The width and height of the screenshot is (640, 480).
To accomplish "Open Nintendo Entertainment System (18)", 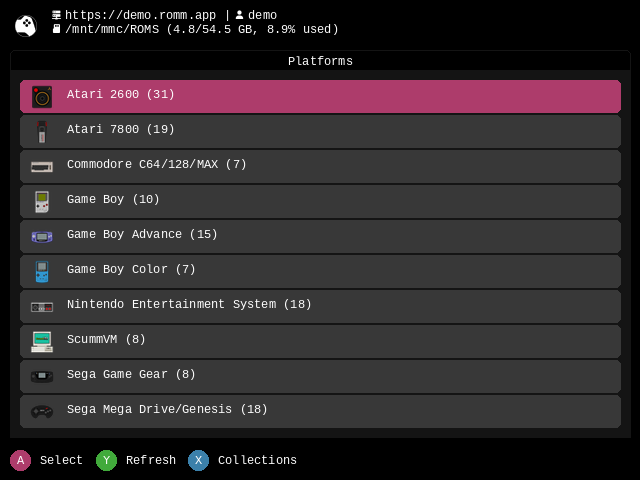I will [320, 307].
